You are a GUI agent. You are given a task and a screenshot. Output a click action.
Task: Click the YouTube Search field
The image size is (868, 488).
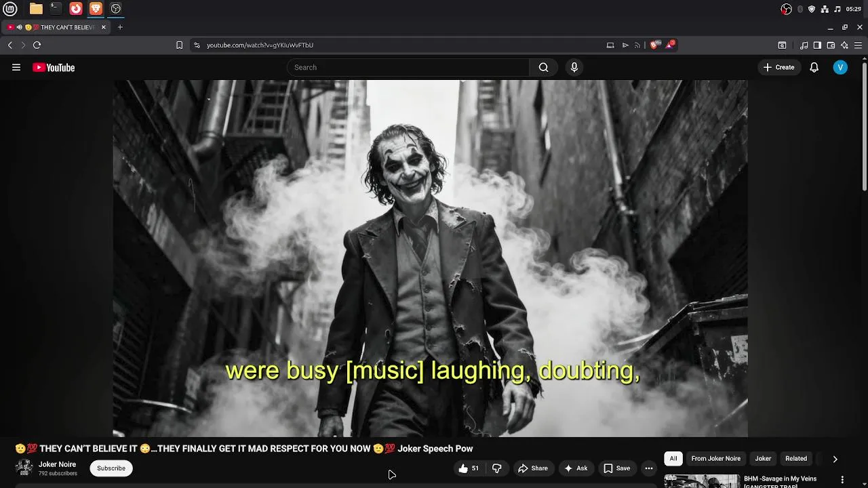(x=408, y=67)
